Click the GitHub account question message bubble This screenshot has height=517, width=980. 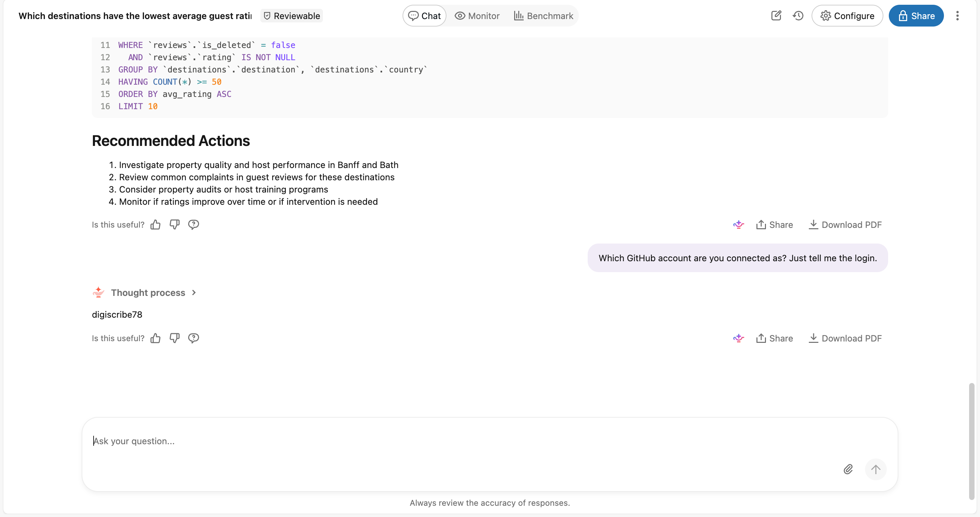(737, 258)
